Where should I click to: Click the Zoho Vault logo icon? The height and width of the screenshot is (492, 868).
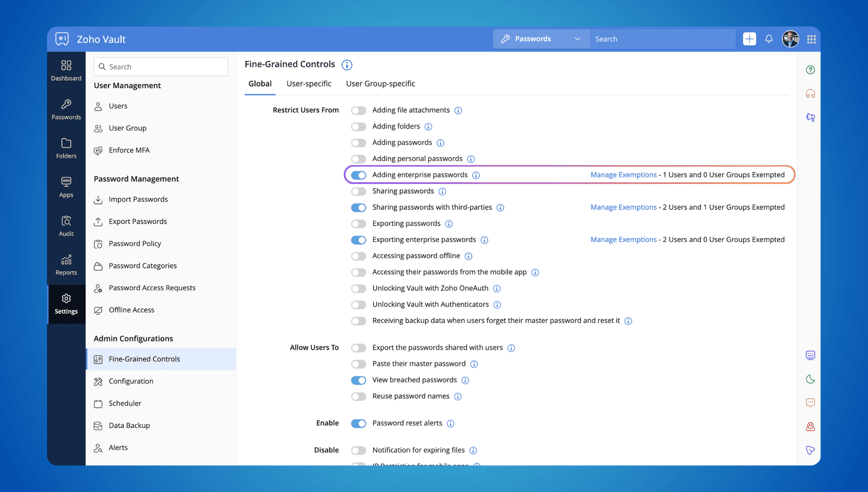[62, 39]
